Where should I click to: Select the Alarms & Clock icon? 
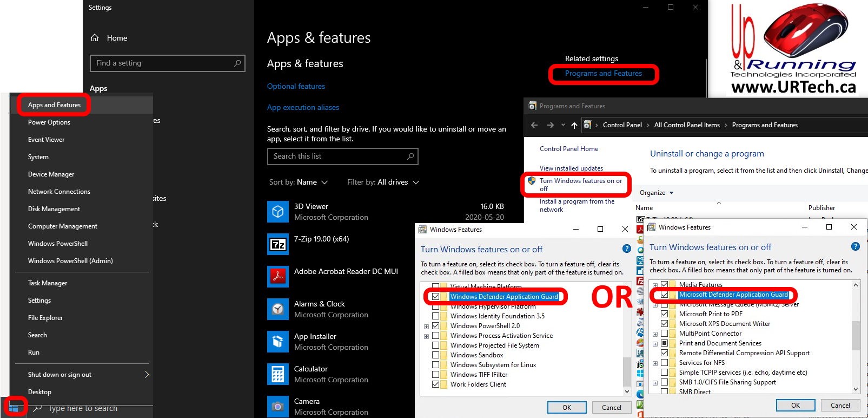point(278,309)
